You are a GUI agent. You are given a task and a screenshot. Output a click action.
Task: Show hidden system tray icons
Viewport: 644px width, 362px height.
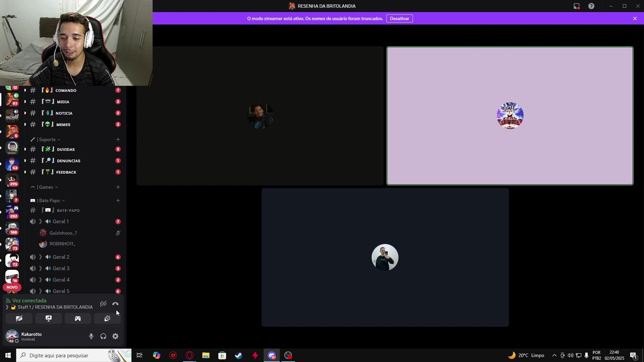[x=554, y=355]
